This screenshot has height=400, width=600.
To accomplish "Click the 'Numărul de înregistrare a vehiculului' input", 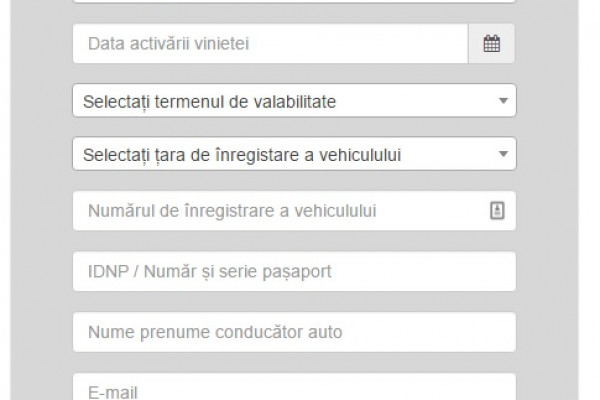I will pos(294,211).
